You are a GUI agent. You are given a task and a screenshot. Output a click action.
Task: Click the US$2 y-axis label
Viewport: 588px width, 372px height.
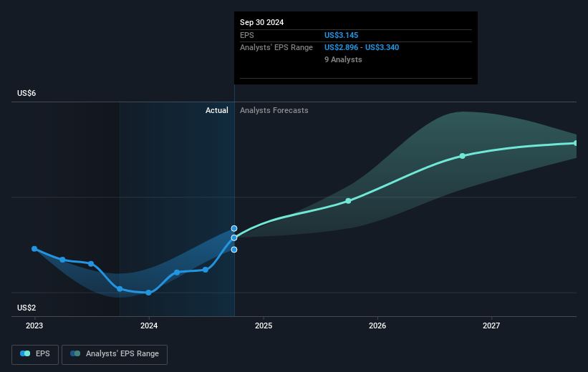pyautogui.click(x=26, y=308)
